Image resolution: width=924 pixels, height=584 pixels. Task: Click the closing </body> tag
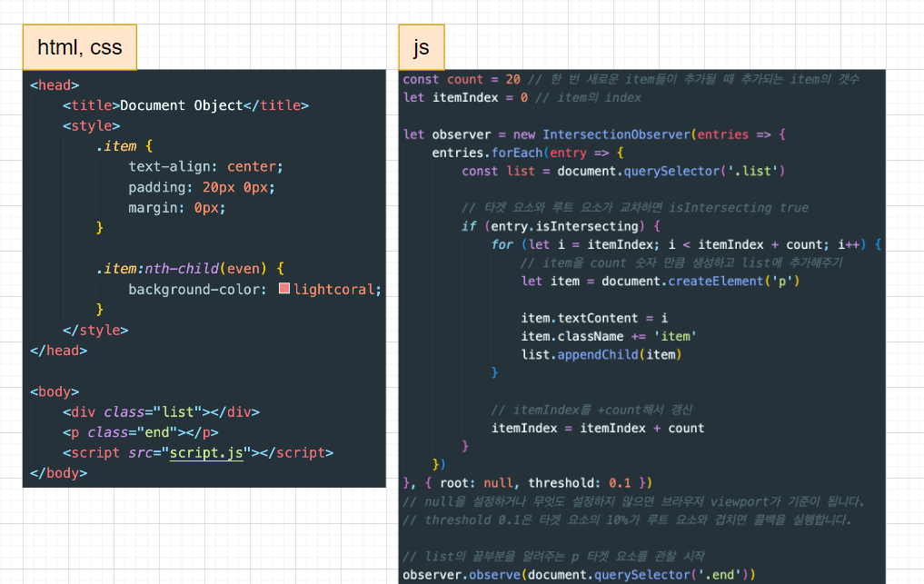[x=59, y=473]
